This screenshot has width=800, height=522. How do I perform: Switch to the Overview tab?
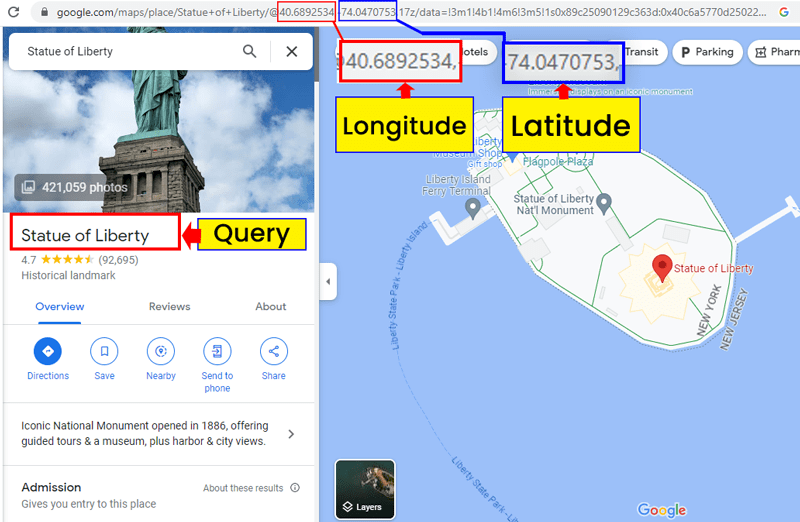(60, 307)
